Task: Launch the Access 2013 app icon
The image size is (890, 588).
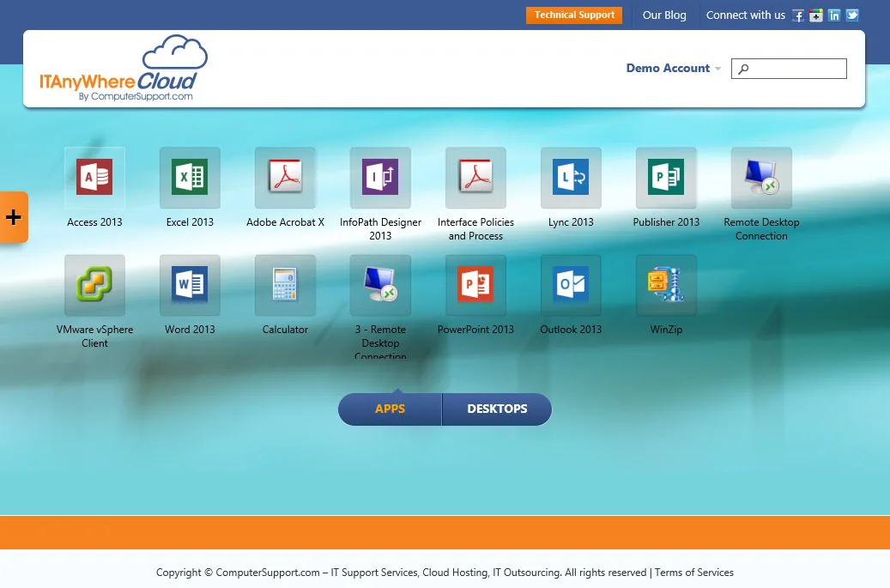Action: click(94, 177)
